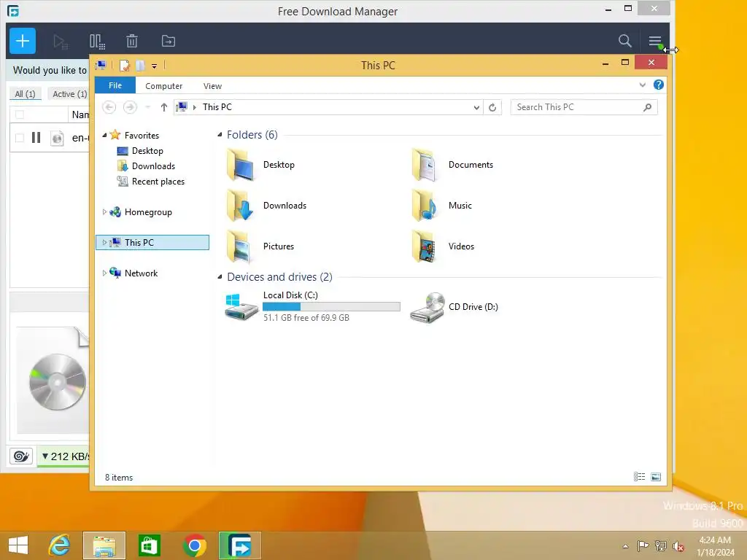Screen dimensions: 747x560
Task: Click the Local Disk (C:) usage bar
Action: [x=332, y=307]
